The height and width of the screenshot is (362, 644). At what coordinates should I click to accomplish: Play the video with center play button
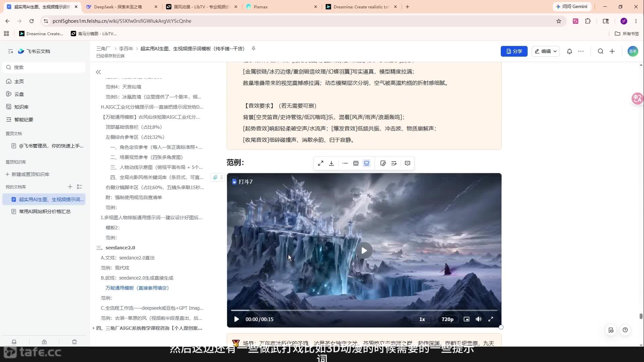364,250
